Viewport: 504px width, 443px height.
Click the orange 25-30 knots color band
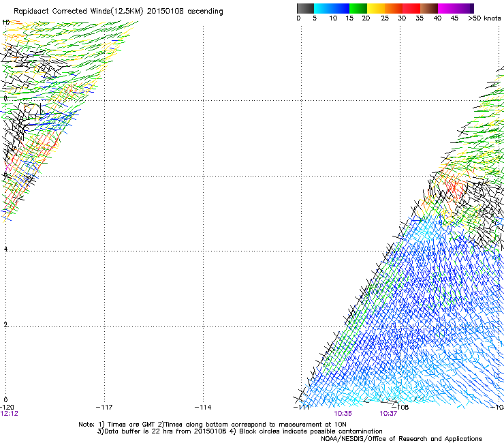(x=394, y=8)
